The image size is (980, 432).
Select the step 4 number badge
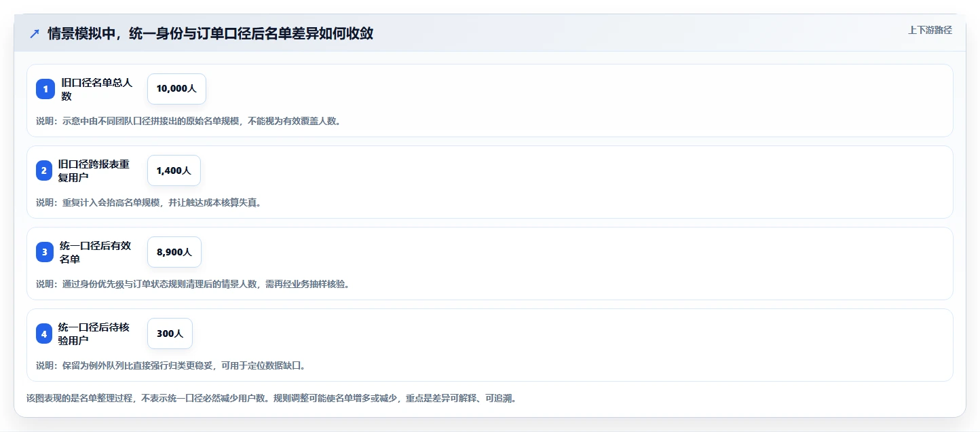click(x=44, y=334)
